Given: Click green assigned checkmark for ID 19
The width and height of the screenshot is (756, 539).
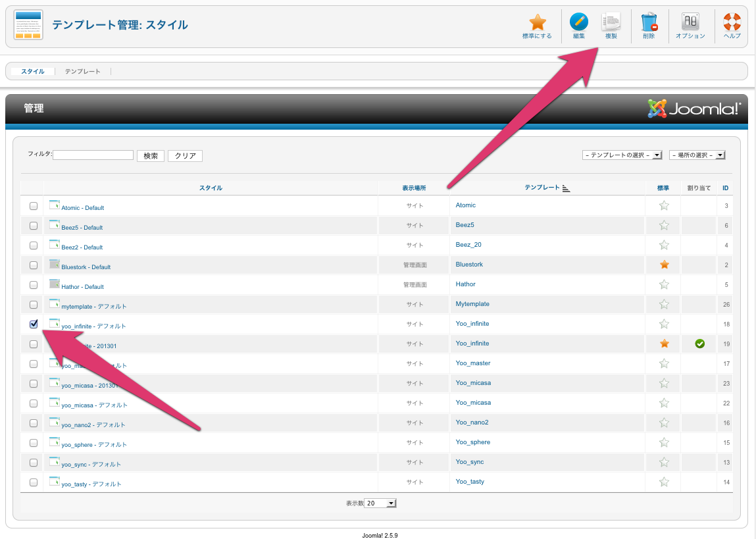Looking at the screenshot, I should (699, 344).
